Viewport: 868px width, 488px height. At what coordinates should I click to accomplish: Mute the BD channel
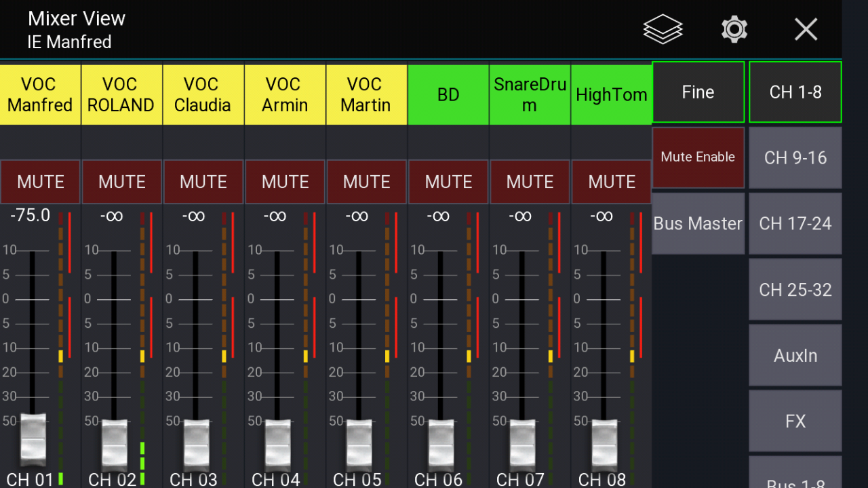tap(448, 182)
